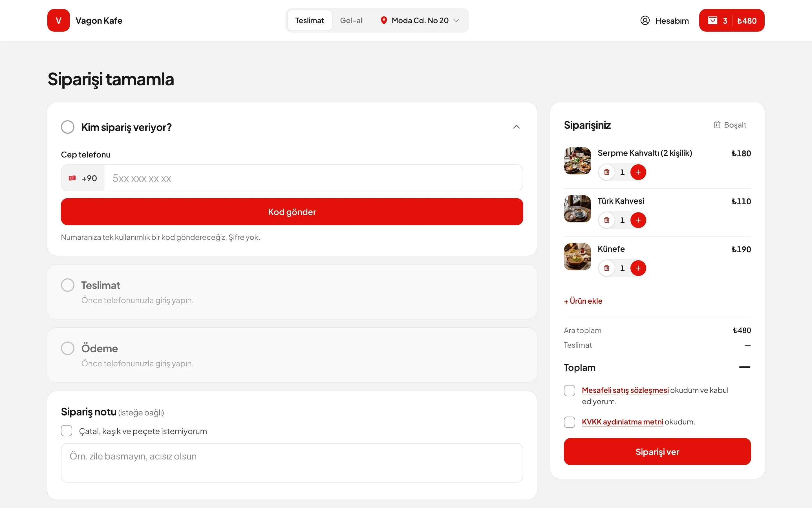This screenshot has height=508, width=812.
Task: Click the location pin icon beside Moda Cd.
Action: 384,21
